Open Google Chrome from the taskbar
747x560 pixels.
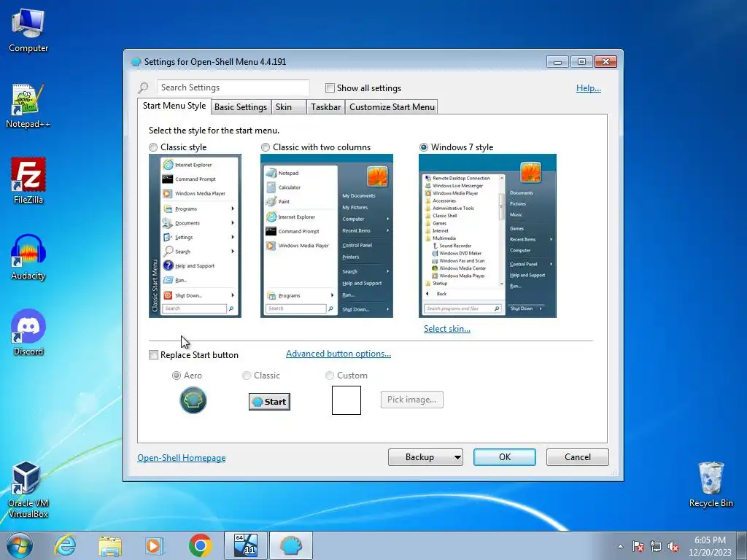200,545
